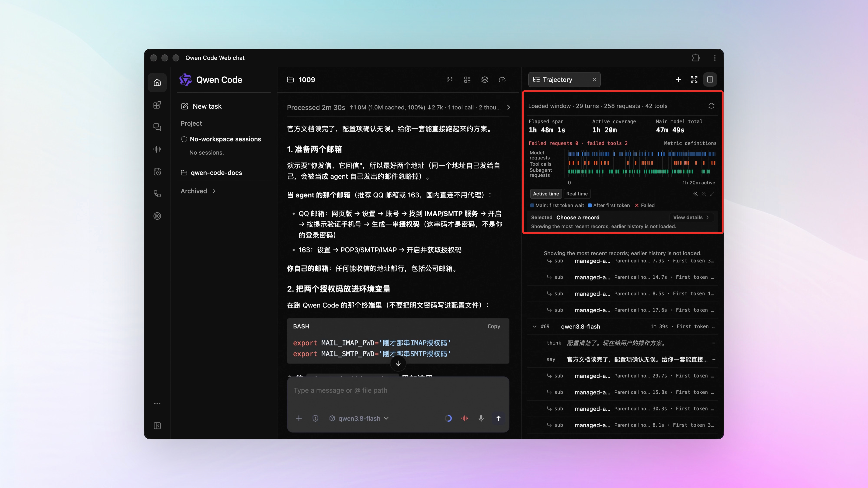Click the shield icon in message box
868x488 pixels.
pos(315,418)
